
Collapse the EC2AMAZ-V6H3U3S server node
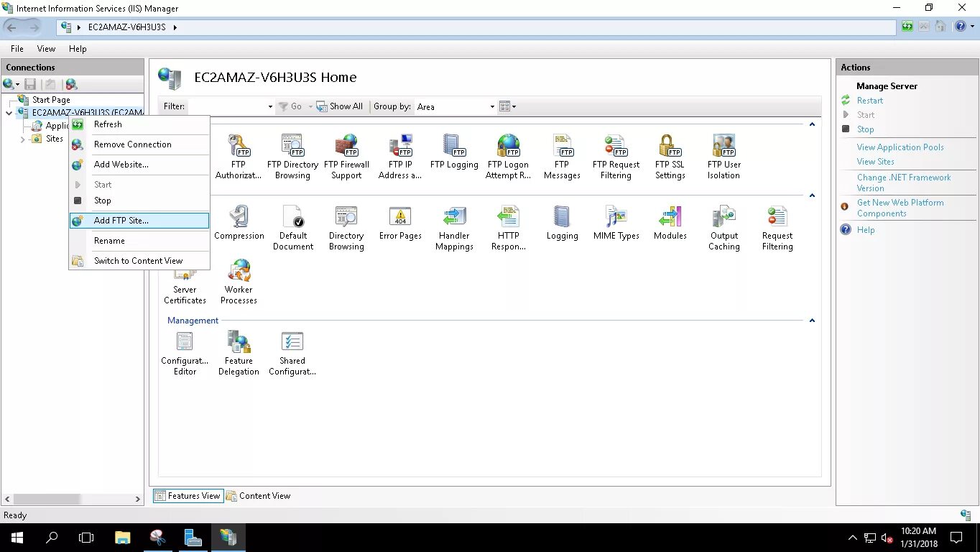tap(9, 113)
